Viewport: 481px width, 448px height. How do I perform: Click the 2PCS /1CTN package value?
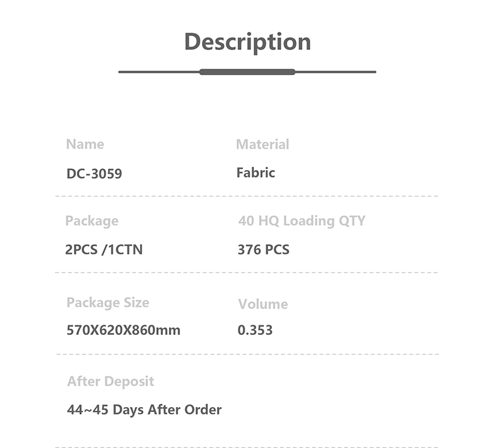point(104,249)
